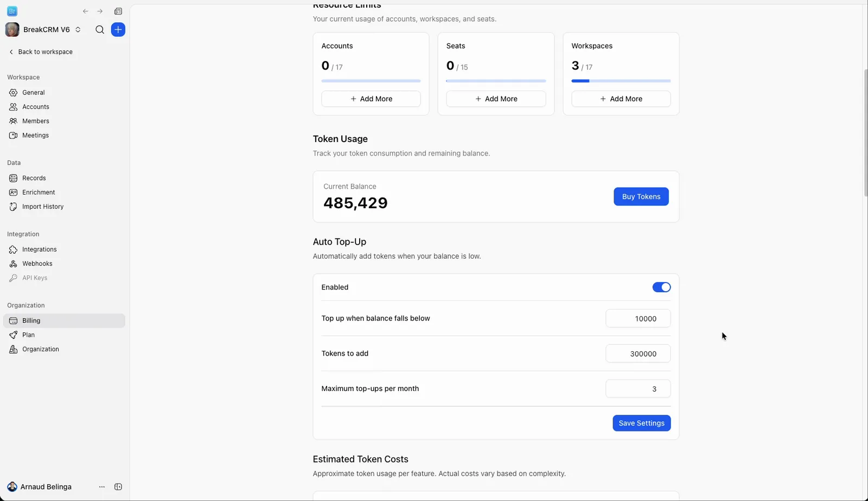
Task: Open the API Keys menu item
Action: pyautogui.click(x=64, y=278)
